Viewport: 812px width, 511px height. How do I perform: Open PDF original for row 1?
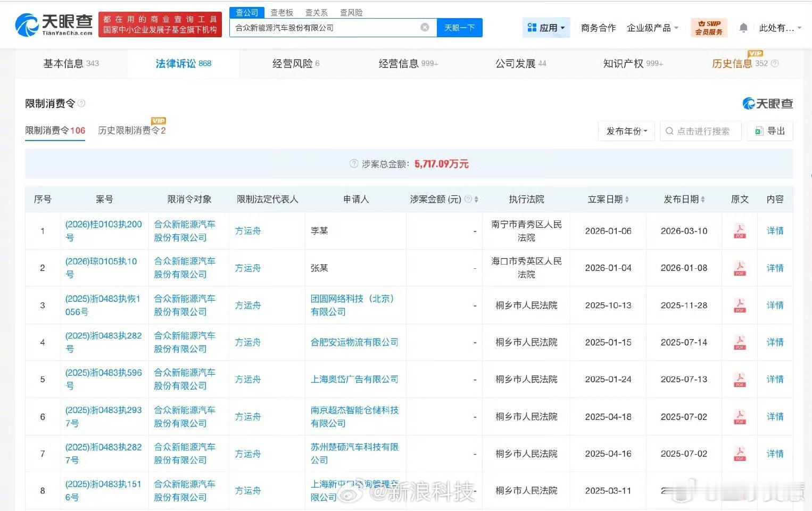[x=739, y=231]
